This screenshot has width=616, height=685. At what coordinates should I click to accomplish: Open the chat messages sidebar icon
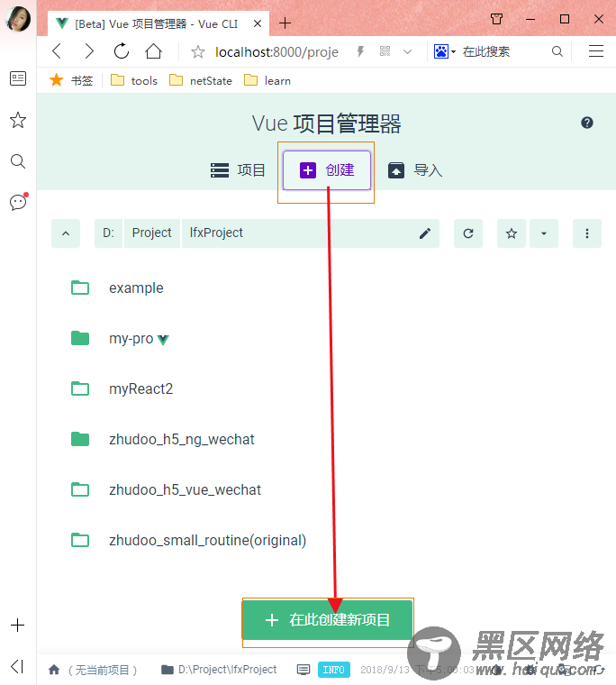18,202
